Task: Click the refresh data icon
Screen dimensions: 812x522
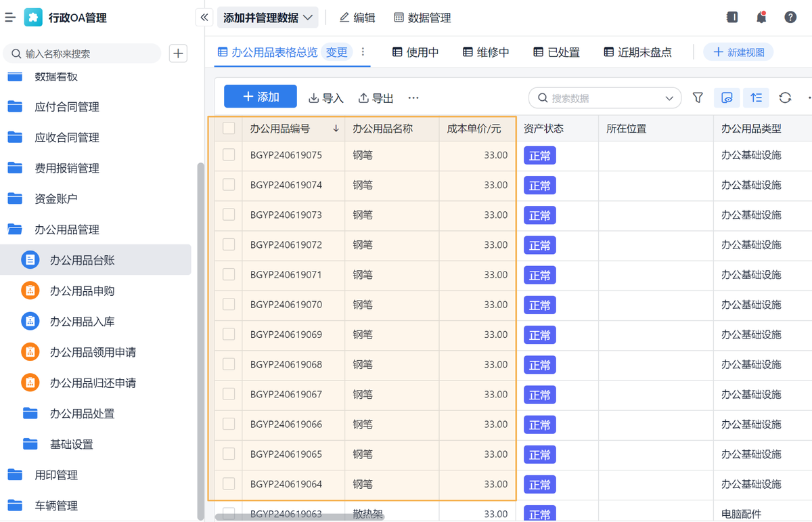Action: click(785, 98)
